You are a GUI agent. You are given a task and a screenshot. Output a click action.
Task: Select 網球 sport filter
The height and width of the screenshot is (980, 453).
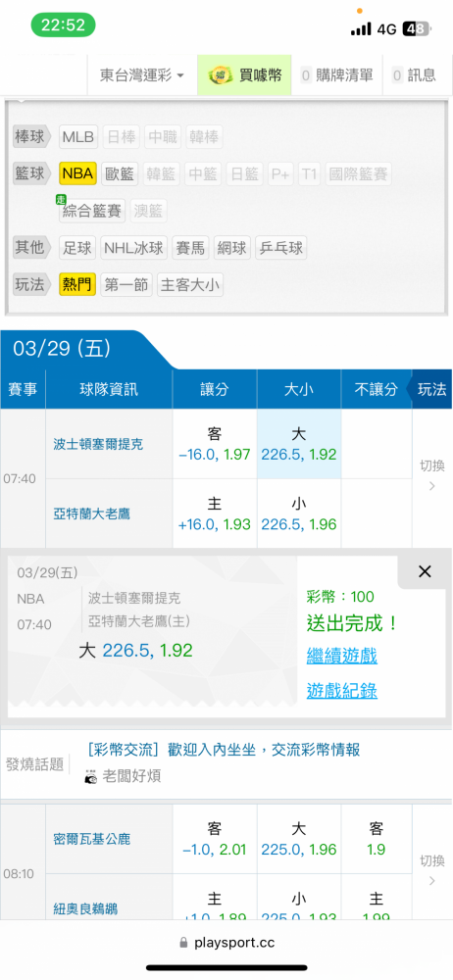(232, 248)
